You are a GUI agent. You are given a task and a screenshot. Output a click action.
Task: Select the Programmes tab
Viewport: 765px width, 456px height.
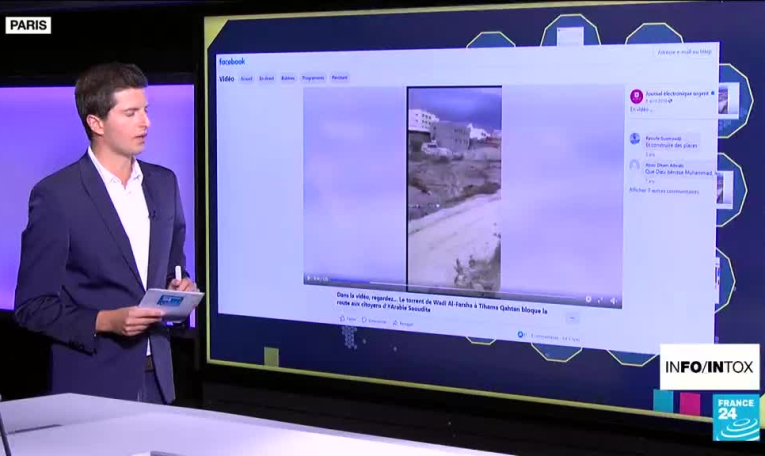click(313, 78)
